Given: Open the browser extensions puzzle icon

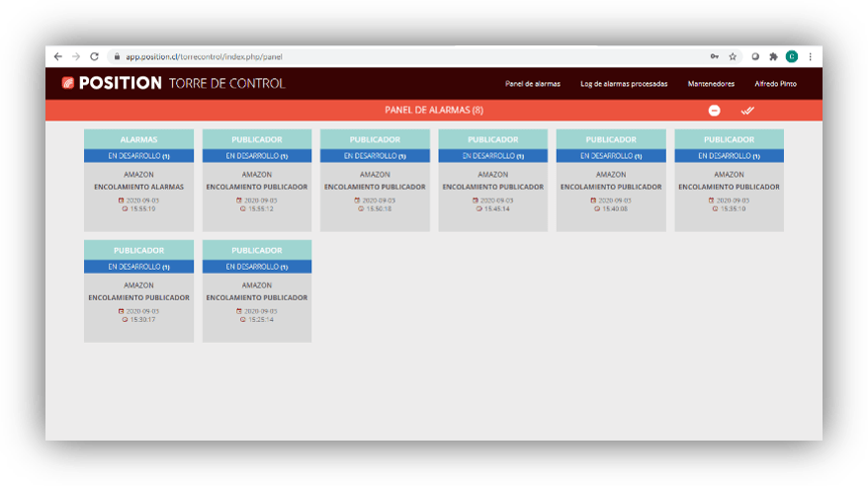Looking at the screenshot, I should pyautogui.click(x=773, y=56).
